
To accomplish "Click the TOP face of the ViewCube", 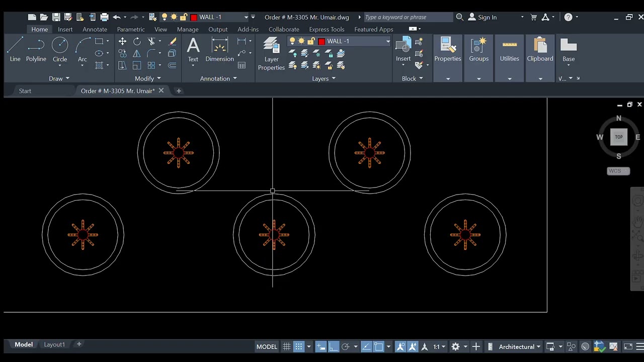I will pyautogui.click(x=619, y=137).
